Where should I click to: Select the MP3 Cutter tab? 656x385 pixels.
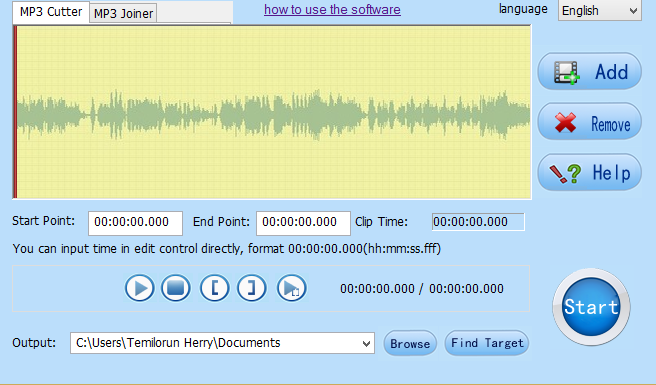51,12
